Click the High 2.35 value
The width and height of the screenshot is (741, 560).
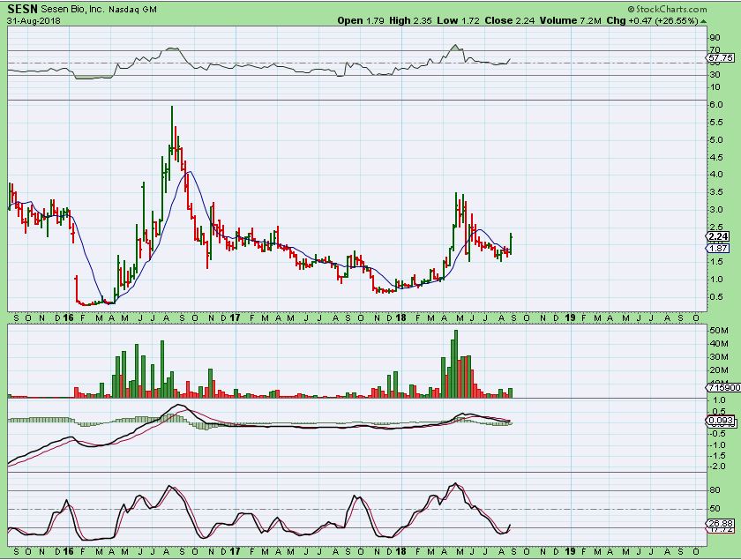(410, 21)
